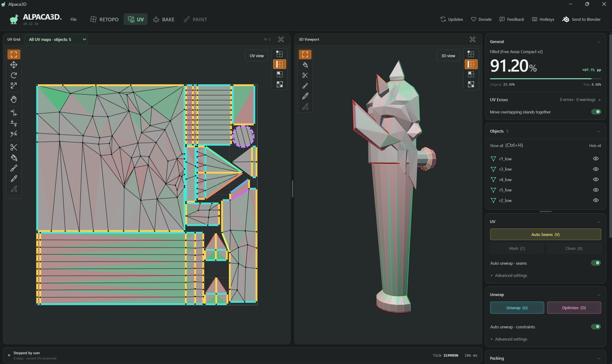This screenshot has width=612, height=364.
Task: Disable Auto unwrap seams toggle
Action: click(596, 263)
